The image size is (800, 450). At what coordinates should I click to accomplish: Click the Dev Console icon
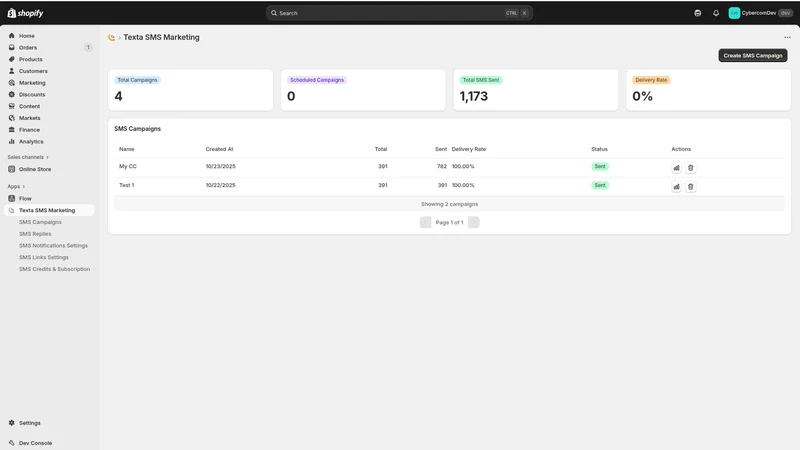click(12, 443)
